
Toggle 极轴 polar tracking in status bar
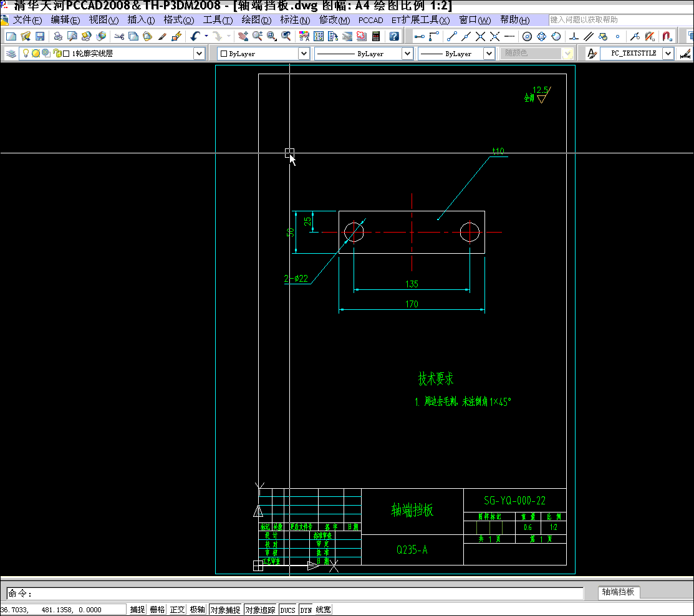tap(197, 609)
